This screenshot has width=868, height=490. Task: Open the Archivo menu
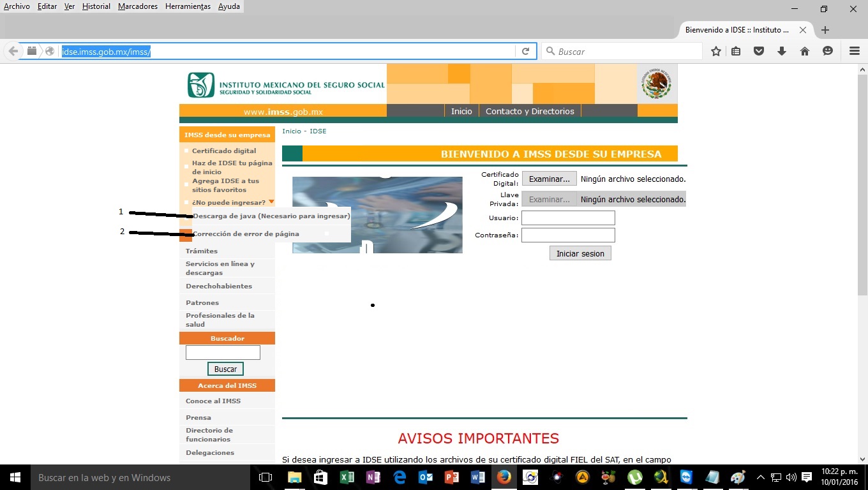click(x=17, y=6)
